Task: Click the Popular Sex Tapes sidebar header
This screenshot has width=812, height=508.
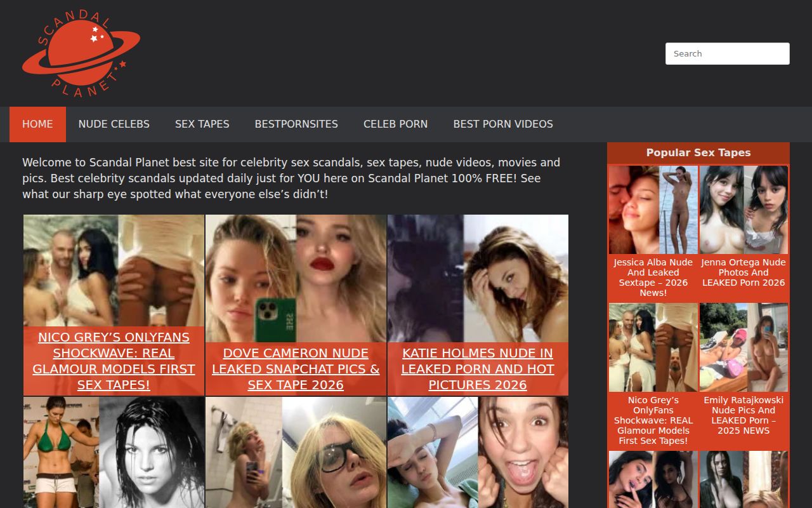Action: (x=698, y=152)
